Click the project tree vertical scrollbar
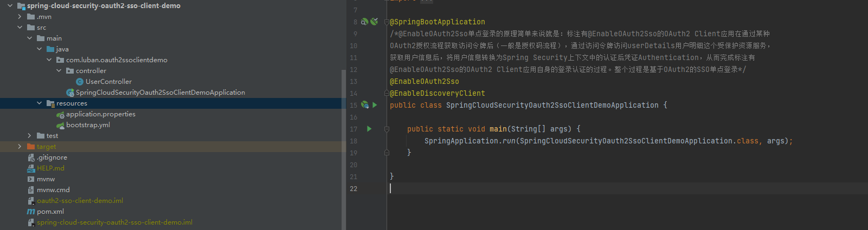Viewport: 868px width, 230px height. pyautogui.click(x=344, y=149)
